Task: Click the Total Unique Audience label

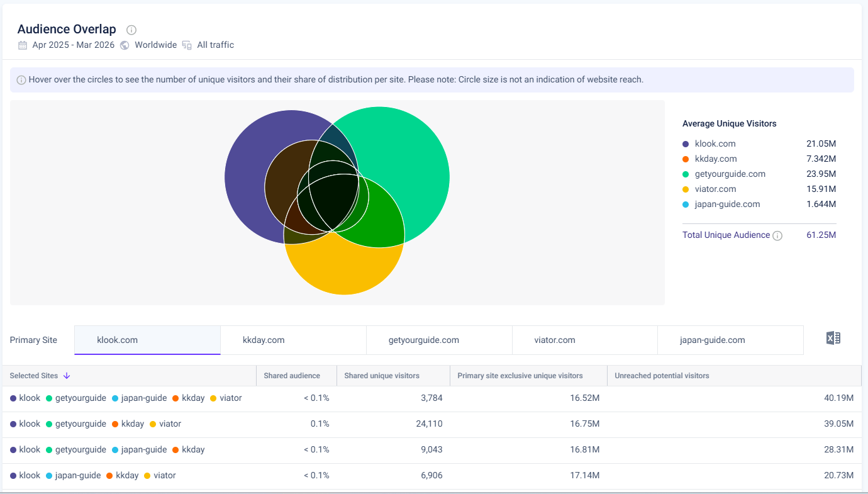Action: coord(726,235)
